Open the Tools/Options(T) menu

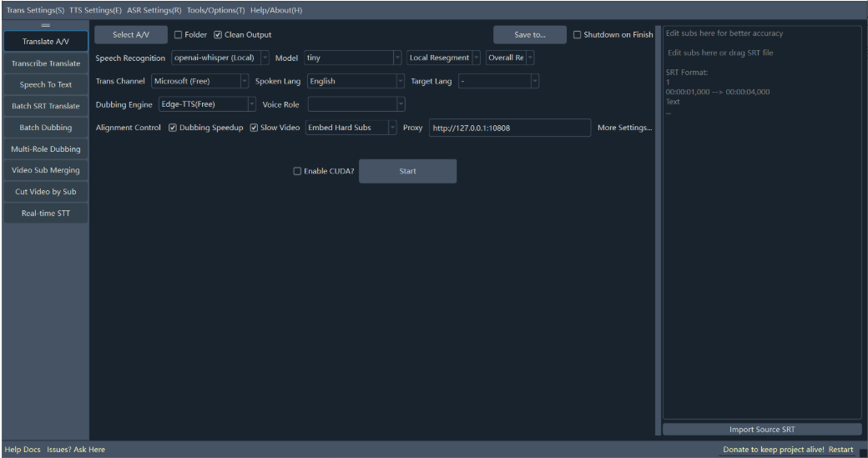click(215, 10)
